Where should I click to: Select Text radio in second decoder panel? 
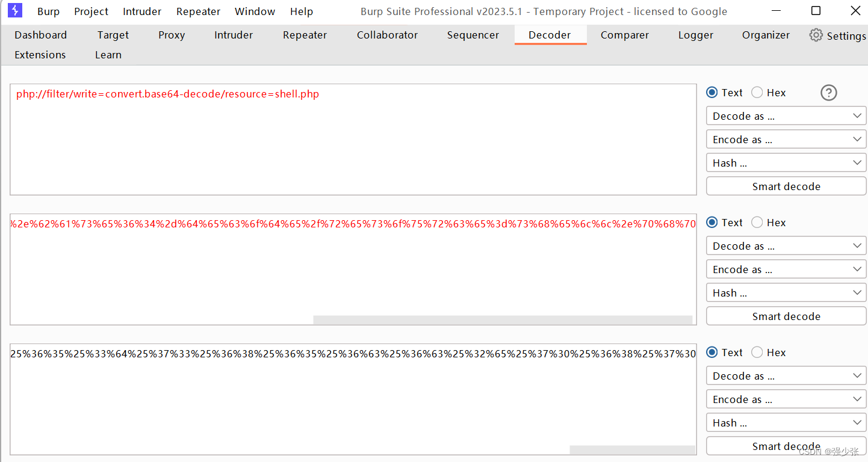pos(712,223)
